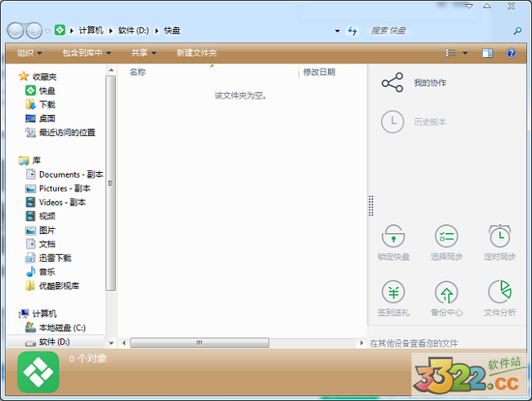
Task: Open the 组织 dropdown menu
Action: click(29, 53)
